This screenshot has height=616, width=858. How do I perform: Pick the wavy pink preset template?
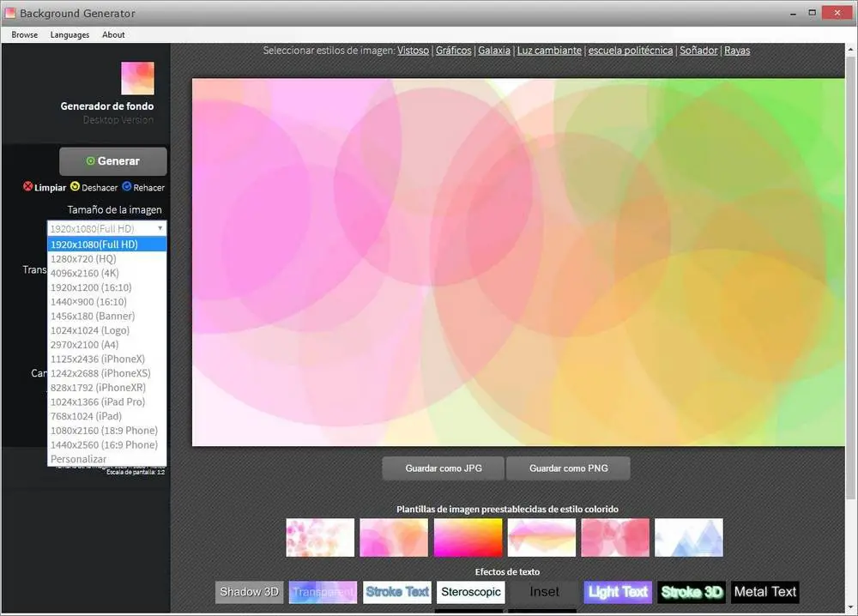541,537
